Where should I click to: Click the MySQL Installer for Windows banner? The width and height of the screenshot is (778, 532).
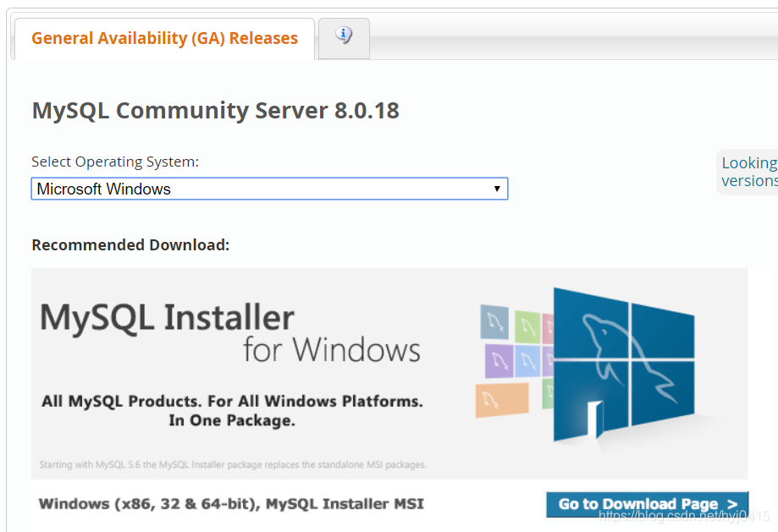389,373
